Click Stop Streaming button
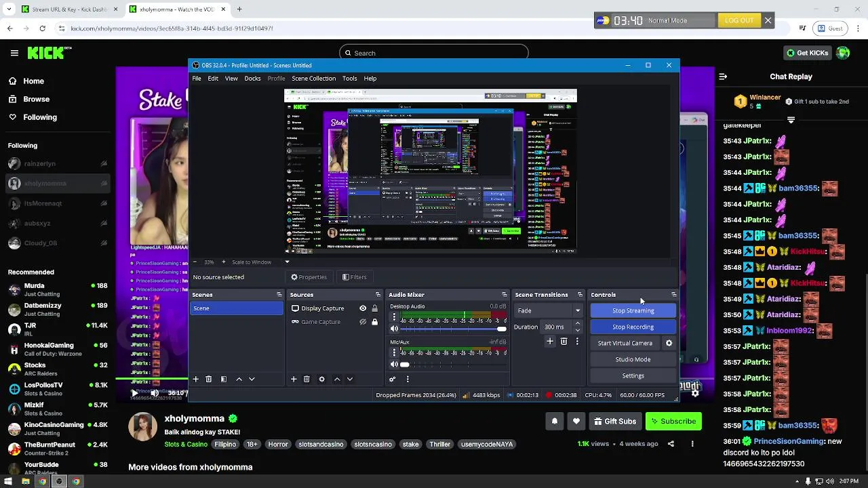Image resolution: width=868 pixels, height=488 pixels. pos(633,311)
